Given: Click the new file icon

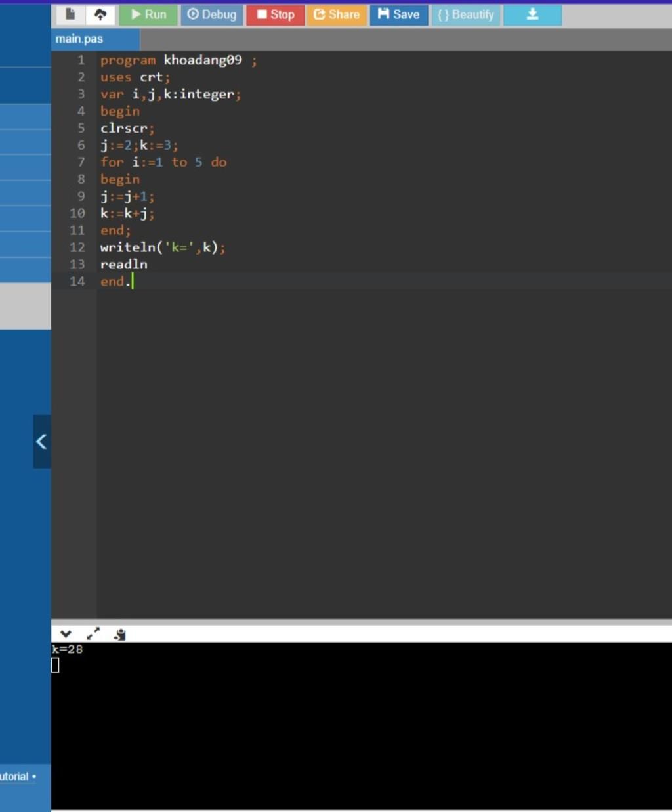Looking at the screenshot, I should (x=70, y=14).
